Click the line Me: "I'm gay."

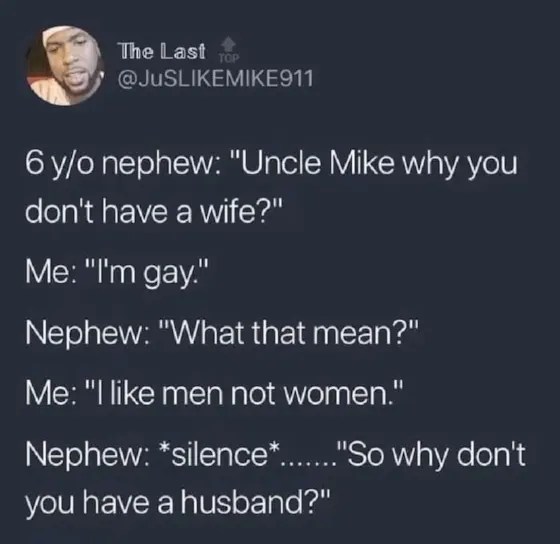point(116,274)
